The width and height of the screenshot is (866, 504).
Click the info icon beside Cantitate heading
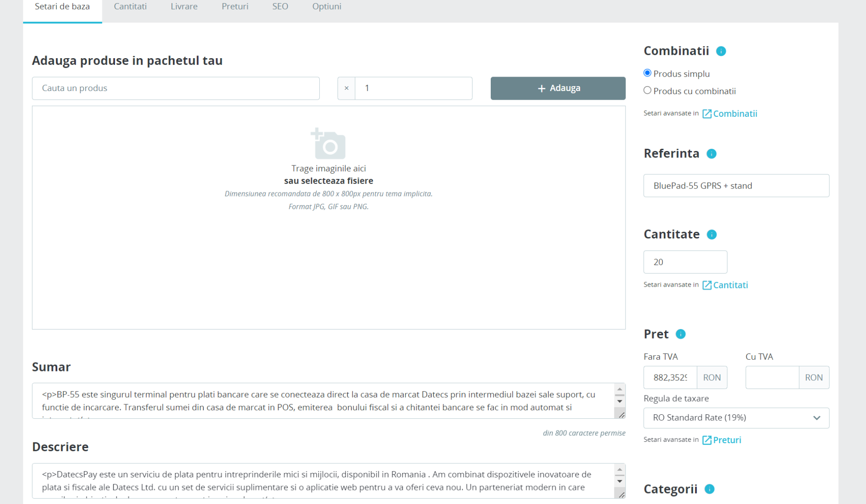coord(711,234)
